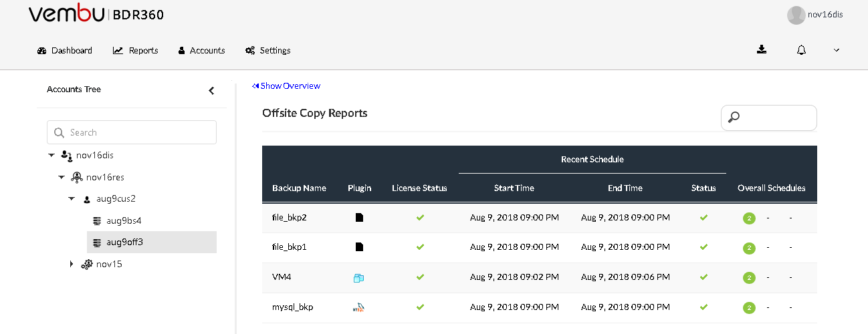Select aug9cus2 customer in the tree

116,199
